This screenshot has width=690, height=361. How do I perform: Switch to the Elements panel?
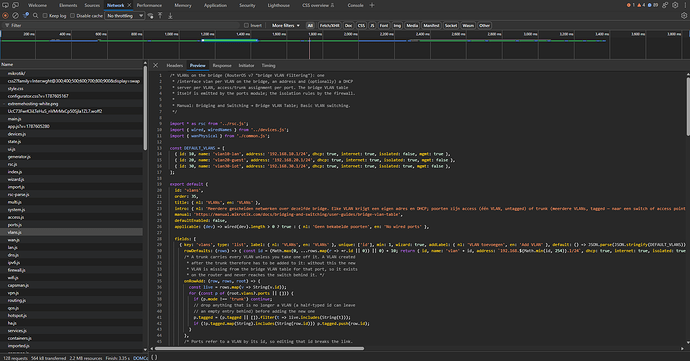click(x=68, y=5)
